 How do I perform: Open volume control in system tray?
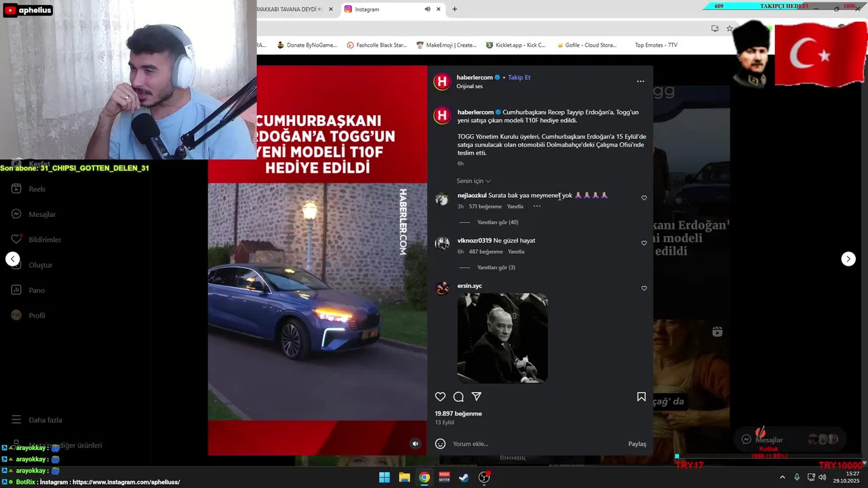[823, 477]
